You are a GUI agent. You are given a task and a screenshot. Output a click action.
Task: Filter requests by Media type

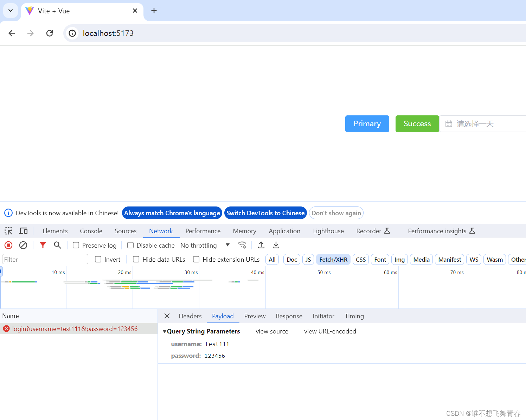[421, 259]
